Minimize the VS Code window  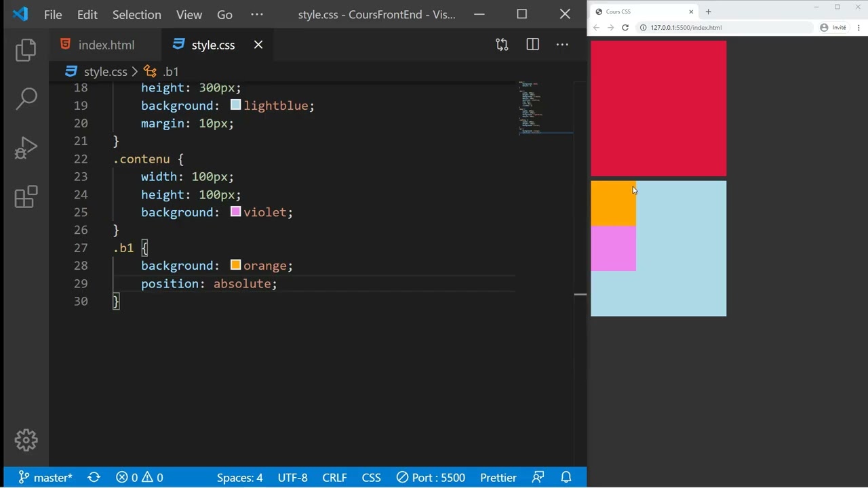tap(479, 14)
